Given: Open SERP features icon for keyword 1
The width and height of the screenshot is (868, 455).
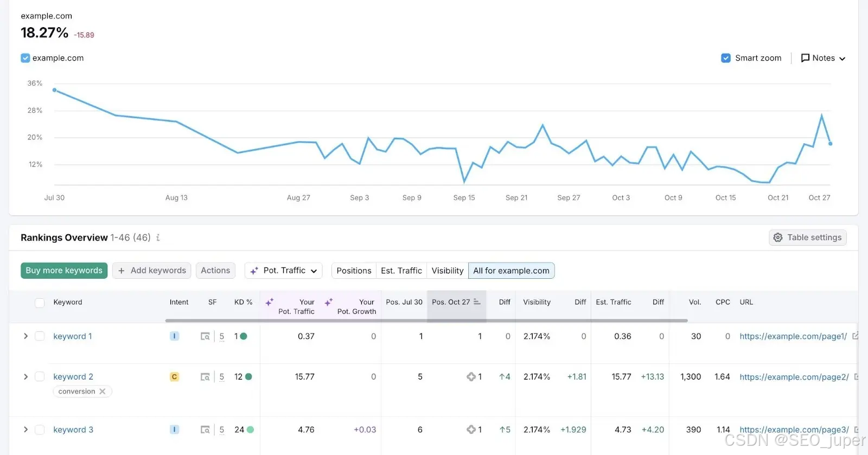Looking at the screenshot, I should pos(205,336).
